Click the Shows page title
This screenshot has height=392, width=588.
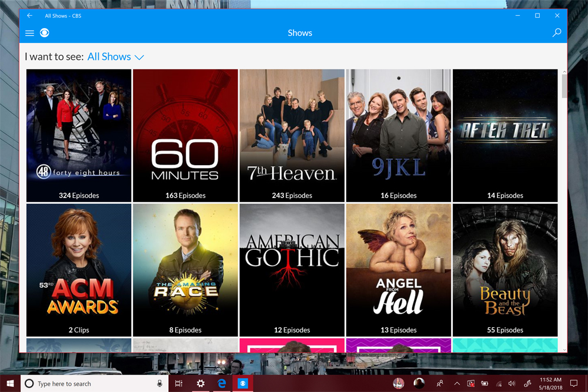(x=300, y=33)
